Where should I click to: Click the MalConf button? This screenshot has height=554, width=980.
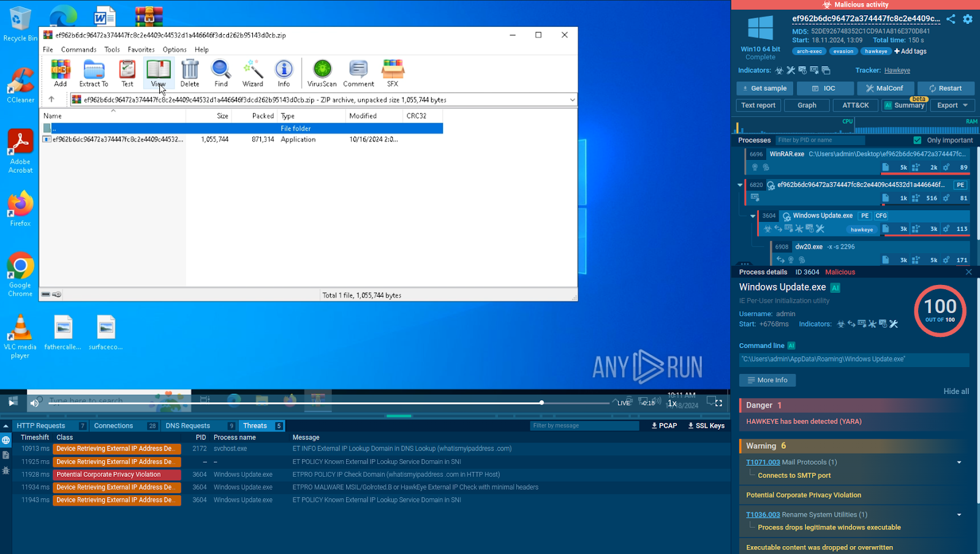885,88
